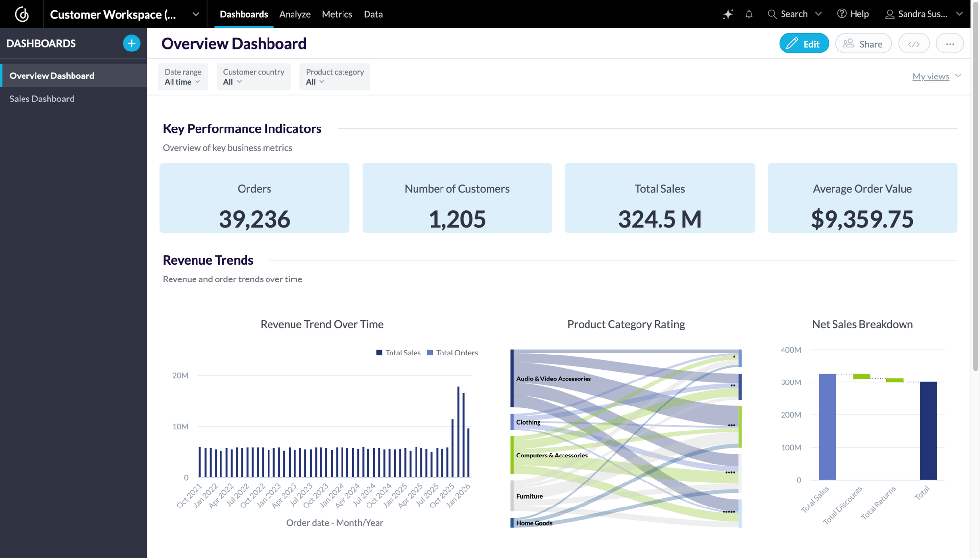Open the Customer country filter dropdown
This screenshot has width=980, height=558.
click(253, 77)
